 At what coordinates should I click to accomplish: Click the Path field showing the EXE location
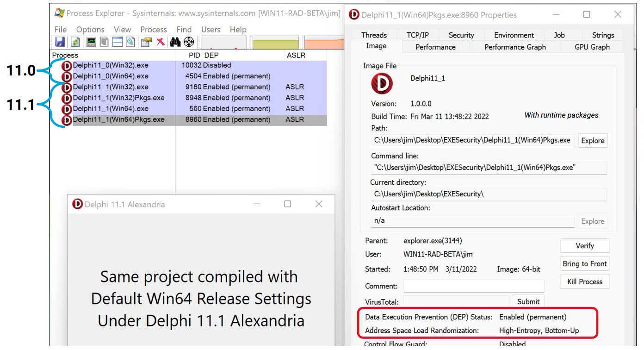pyautogui.click(x=473, y=140)
